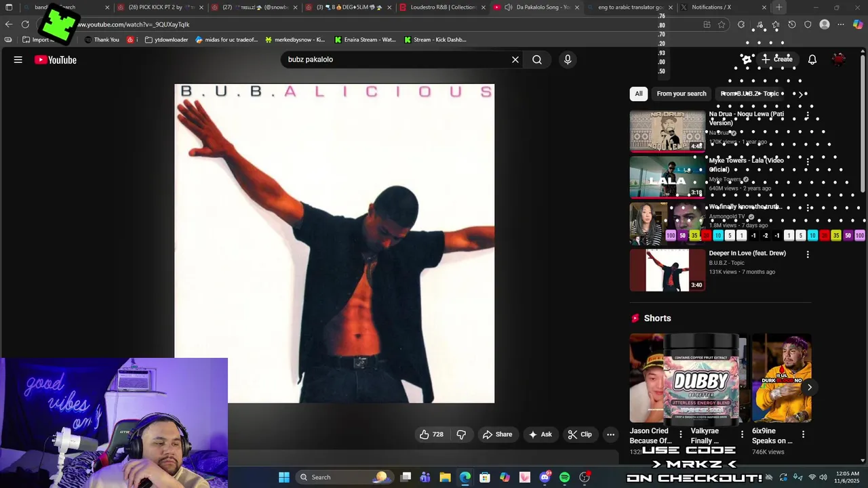Viewport: 868px width, 488px height.
Task: Switch to Loudestro R&B Collection tab
Action: coord(441,7)
